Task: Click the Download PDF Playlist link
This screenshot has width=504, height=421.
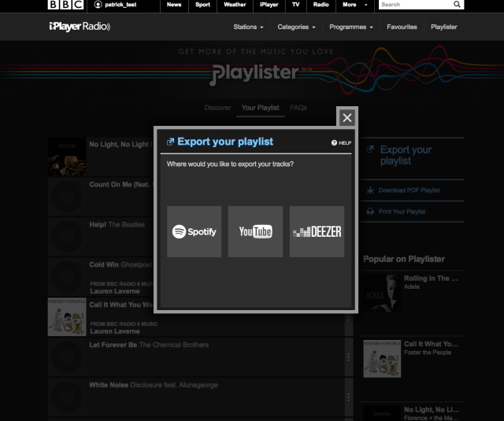Action: pos(409,190)
